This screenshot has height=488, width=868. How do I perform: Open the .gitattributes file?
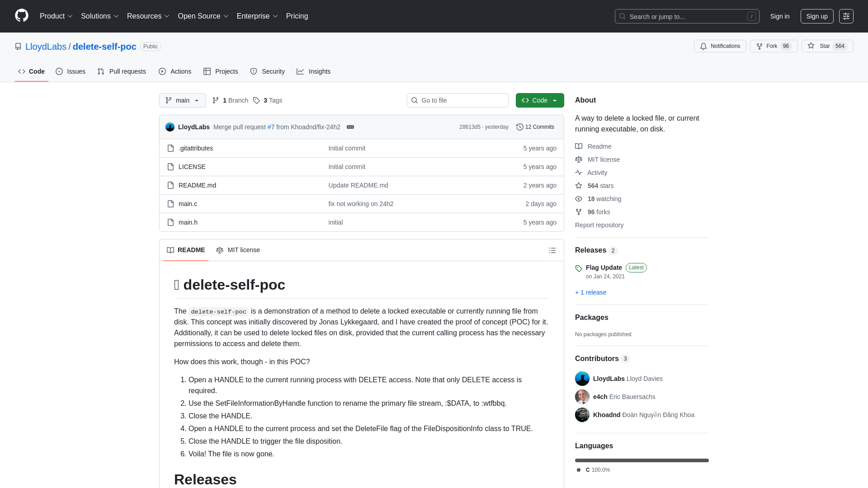(196, 148)
